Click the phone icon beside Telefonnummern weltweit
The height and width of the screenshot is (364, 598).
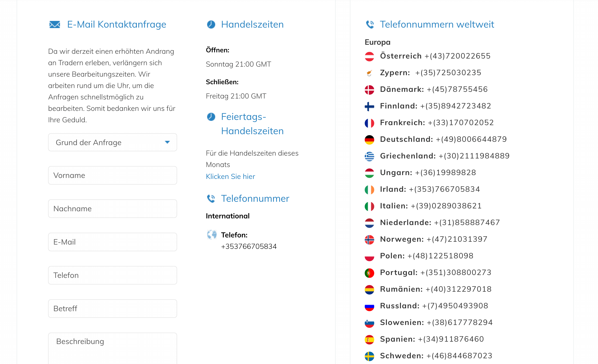tap(370, 25)
